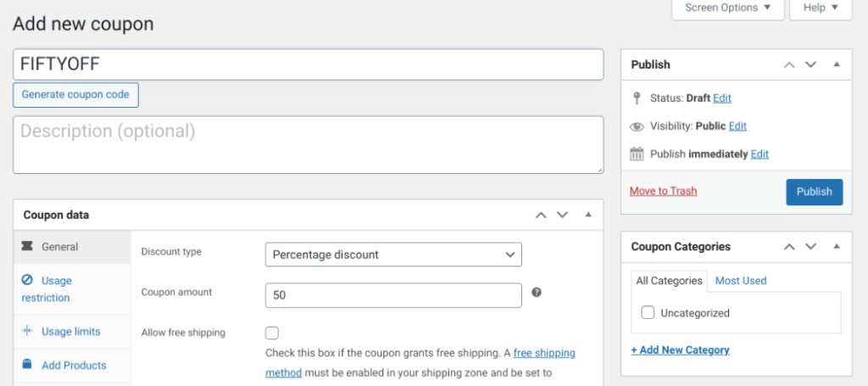This screenshot has width=868, height=386.
Task: Click the Coupon amount label
Action: (176, 292)
